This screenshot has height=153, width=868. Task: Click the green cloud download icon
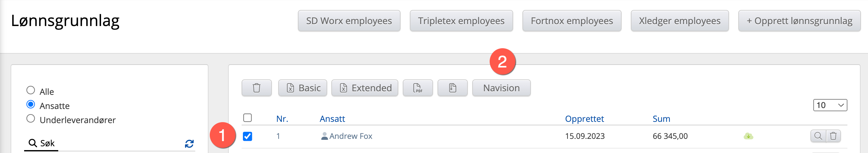[748, 136]
